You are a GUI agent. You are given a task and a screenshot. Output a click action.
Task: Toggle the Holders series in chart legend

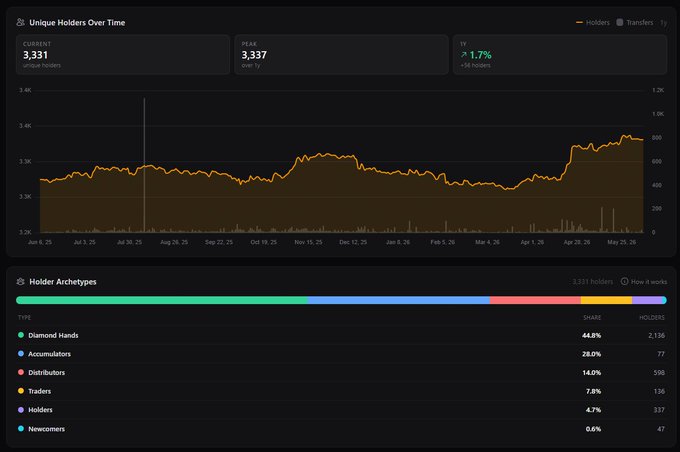[592, 23]
